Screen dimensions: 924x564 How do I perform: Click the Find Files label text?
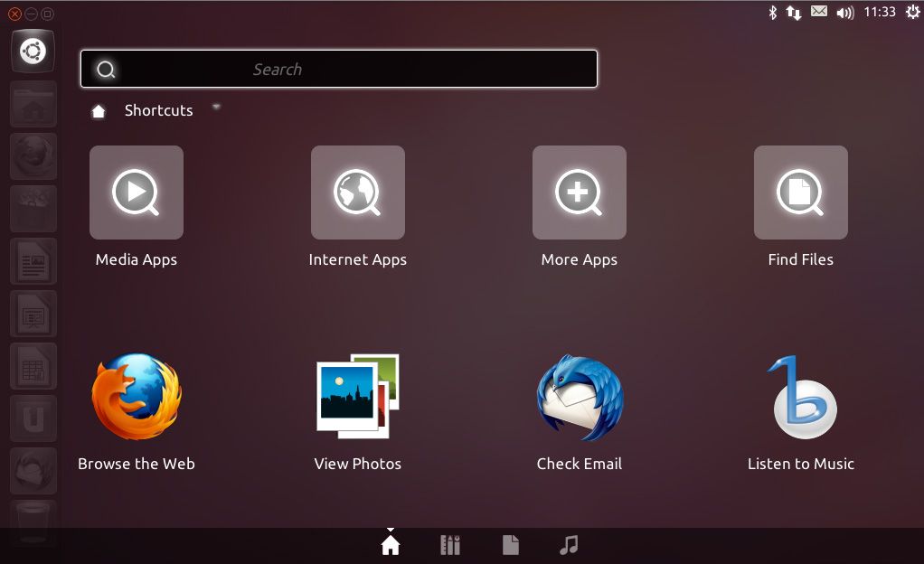pyautogui.click(x=801, y=259)
